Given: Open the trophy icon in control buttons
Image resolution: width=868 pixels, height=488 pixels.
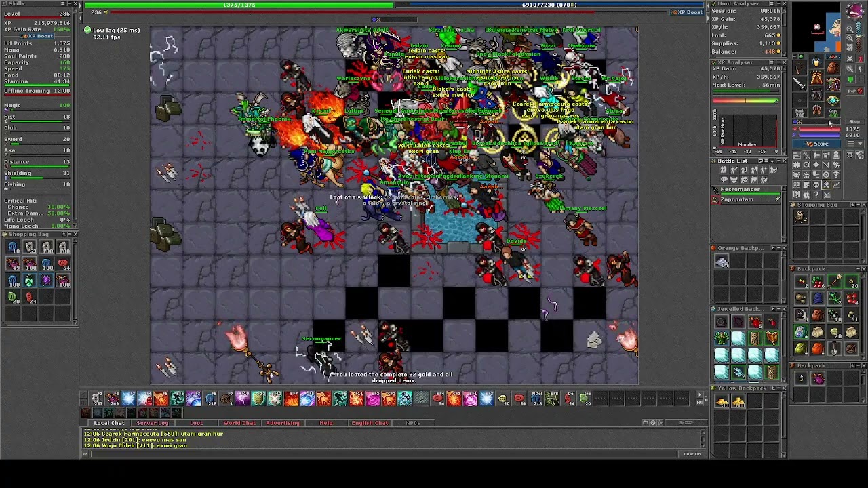Looking at the screenshot, I should 836,175.
